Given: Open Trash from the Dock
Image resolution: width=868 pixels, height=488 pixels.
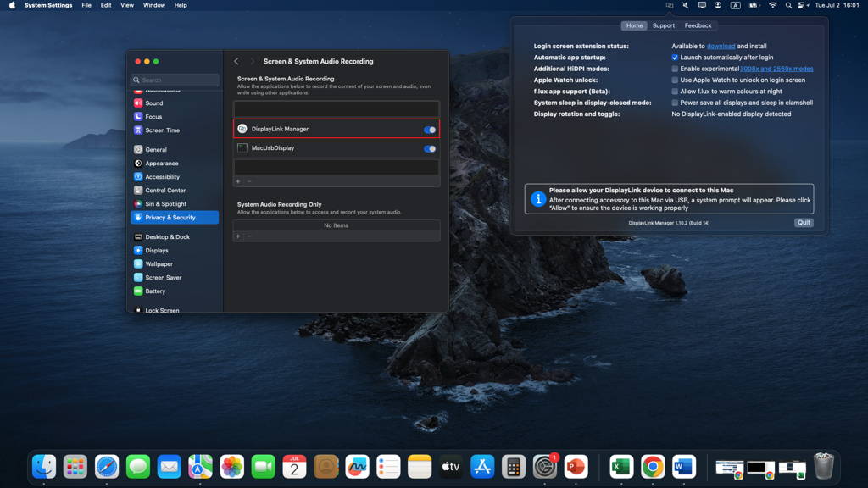Looking at the screenshot, I should tap(824, 466).
